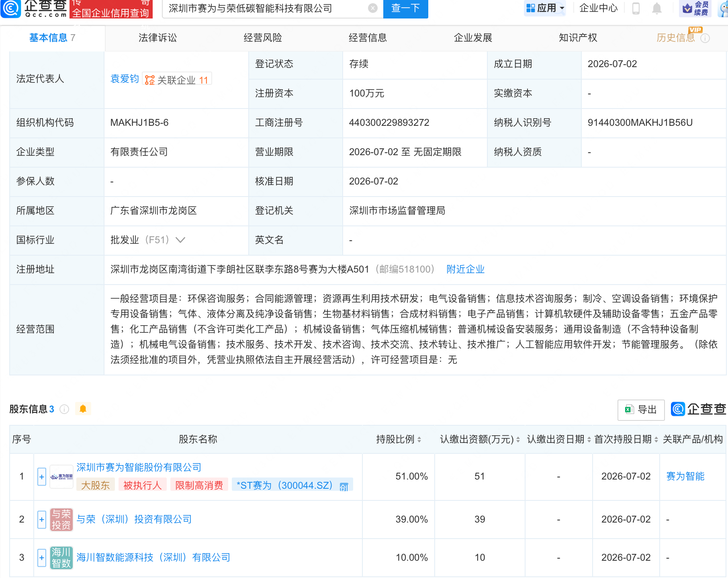The width and height of the screenshot is (728, 578).
Task: Click the 查一下 search button
Action: point(406,8)
